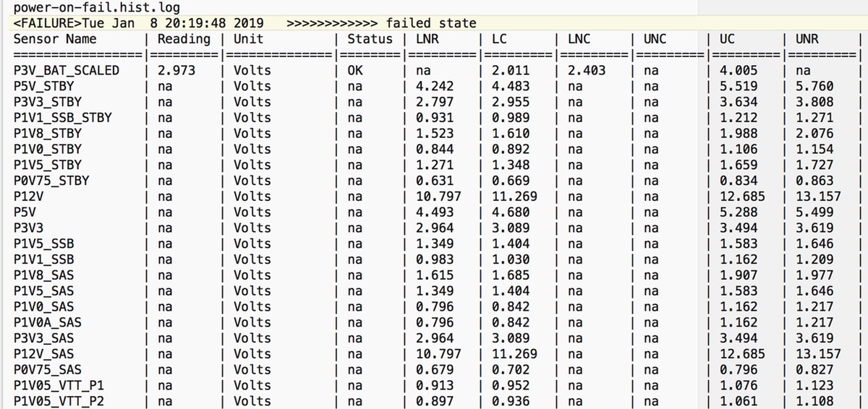Click the UNR value 0.863
Image resolution: width=868 pixels, height=409 pixels.
click(814, 181)
